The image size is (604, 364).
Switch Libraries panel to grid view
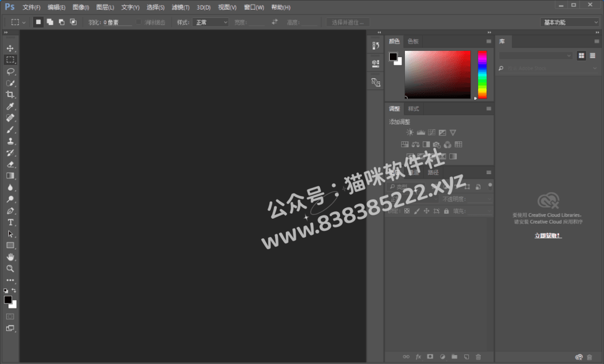581,56
